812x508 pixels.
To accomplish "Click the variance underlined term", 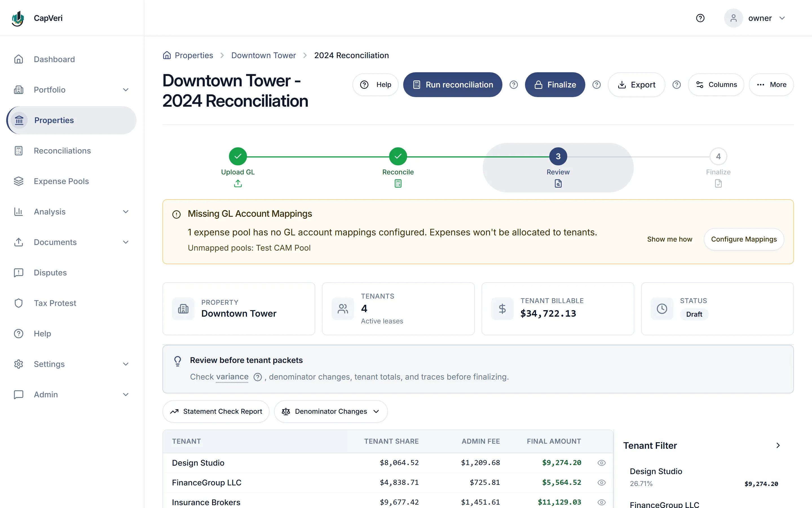I will (232, 377).
